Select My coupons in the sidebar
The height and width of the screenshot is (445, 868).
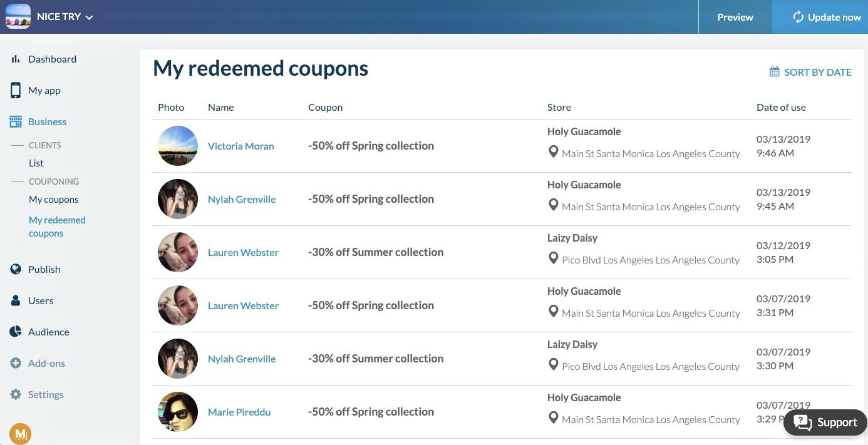tap(54, 200)
